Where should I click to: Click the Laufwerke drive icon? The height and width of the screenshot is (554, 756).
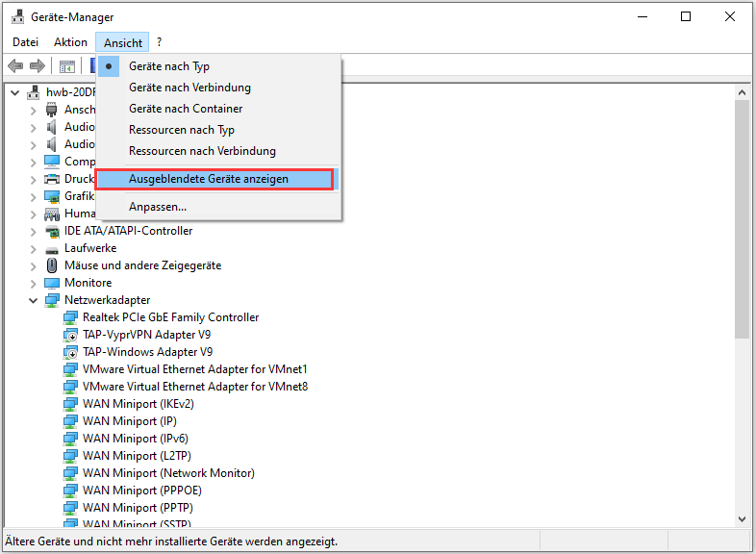52,248
